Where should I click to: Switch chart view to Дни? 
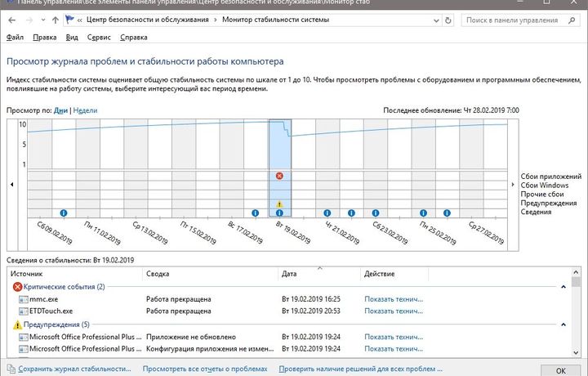coord(60,110)
